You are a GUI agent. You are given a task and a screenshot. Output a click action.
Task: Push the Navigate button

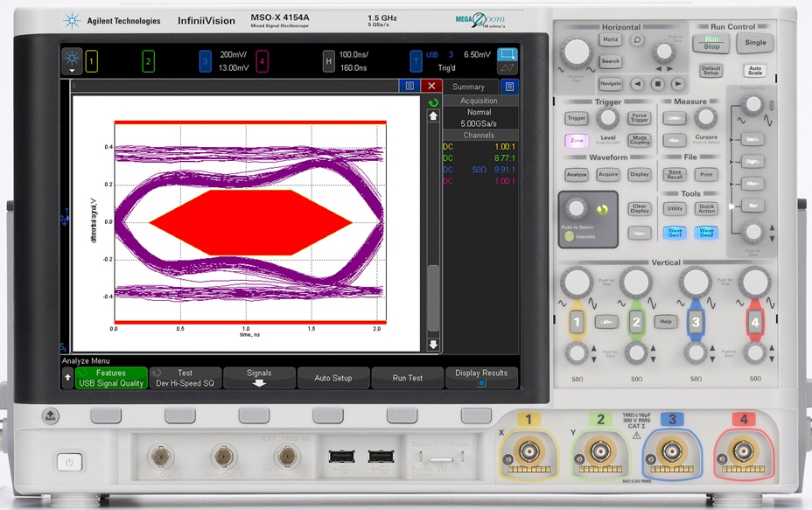coord(611,83)
